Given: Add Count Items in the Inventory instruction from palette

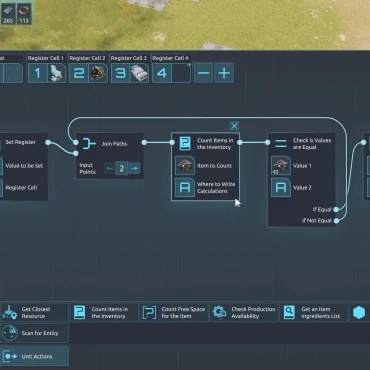Looking at the screenshot, I should point(104,312).
